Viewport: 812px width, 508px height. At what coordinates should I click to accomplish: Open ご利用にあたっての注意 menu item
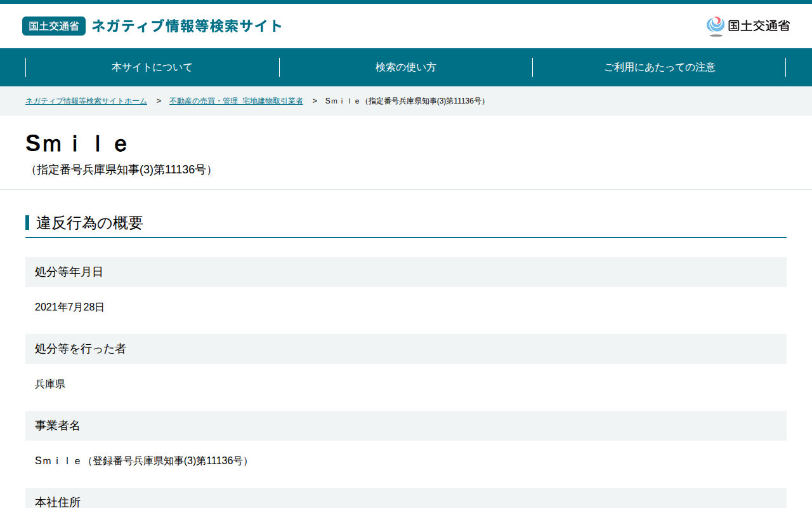pos(659,67)
